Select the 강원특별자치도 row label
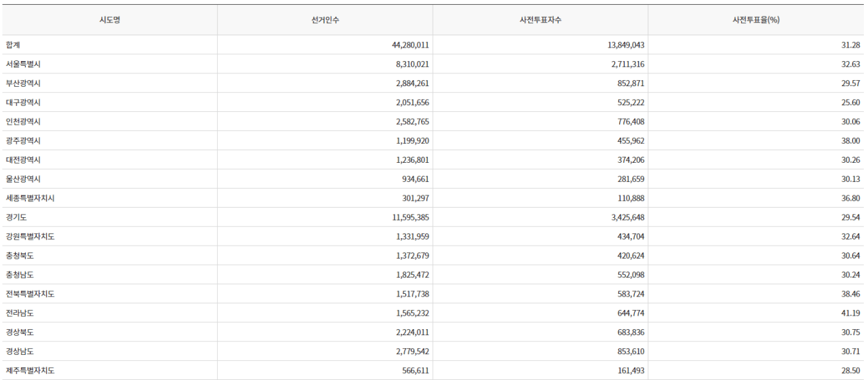 point(31,235)
